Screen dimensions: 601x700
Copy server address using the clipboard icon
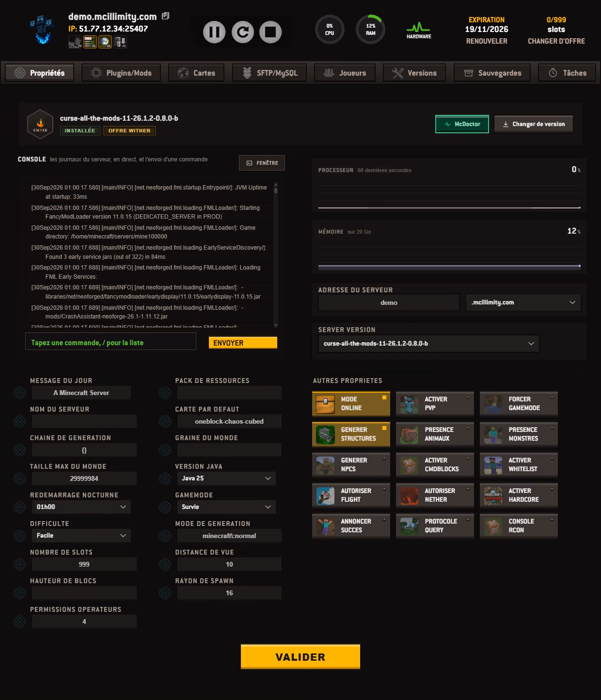(166, 16)
